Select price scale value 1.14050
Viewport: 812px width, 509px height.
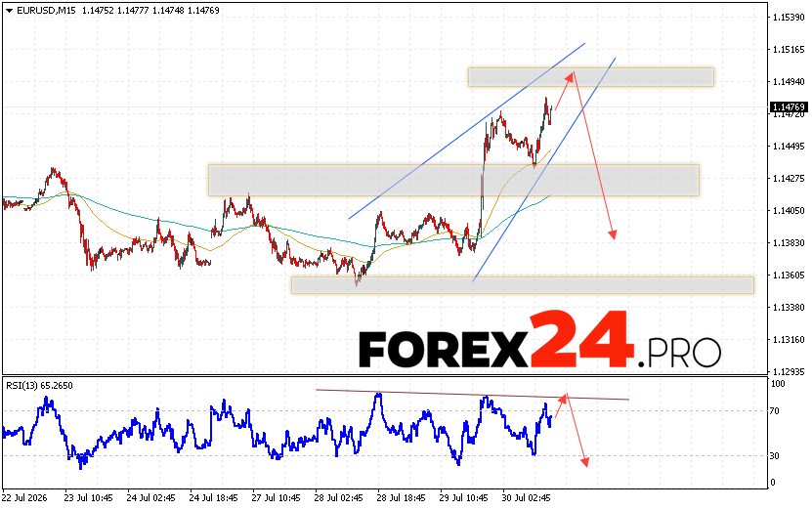pos(789,211)
